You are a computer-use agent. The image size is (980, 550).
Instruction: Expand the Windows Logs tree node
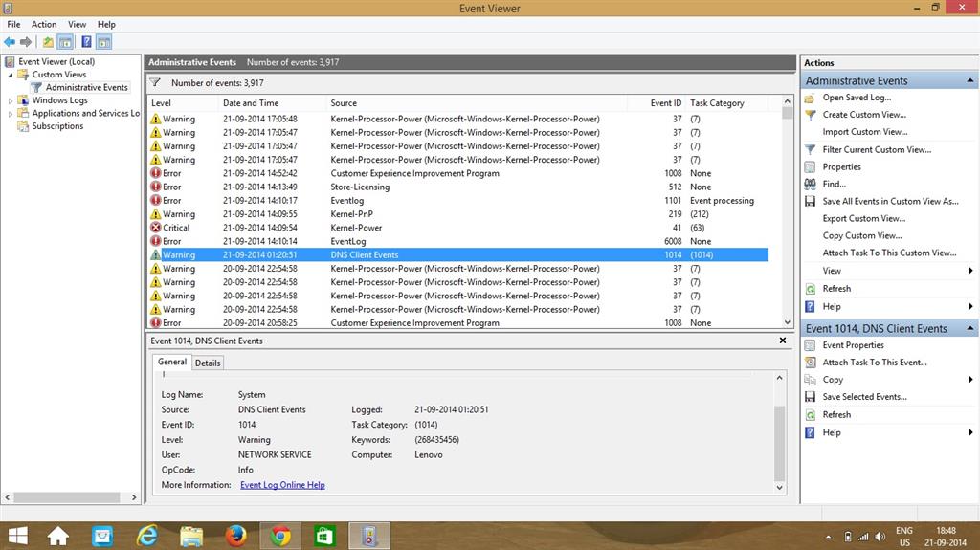pos(10,100)
